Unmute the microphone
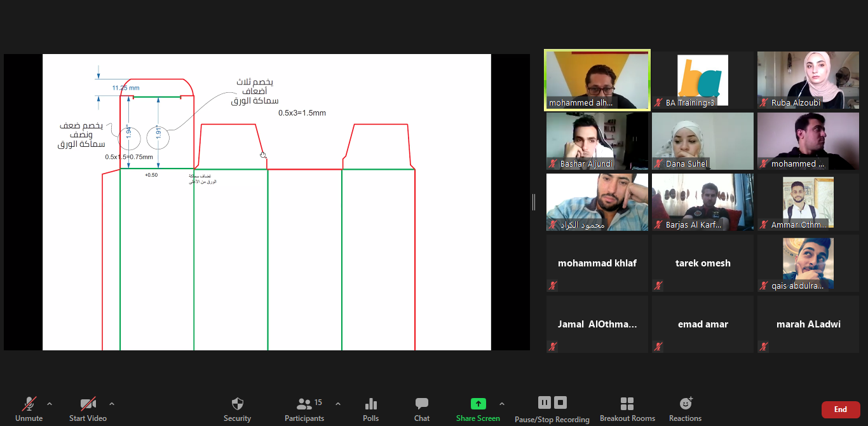Screen dimensions: 868x426 (x=29, y=404)
